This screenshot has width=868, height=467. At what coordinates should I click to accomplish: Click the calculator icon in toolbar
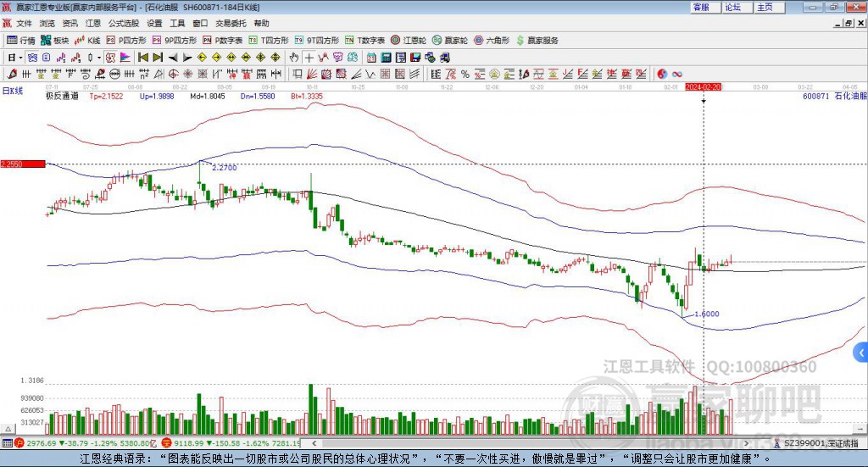coord(387,58)
